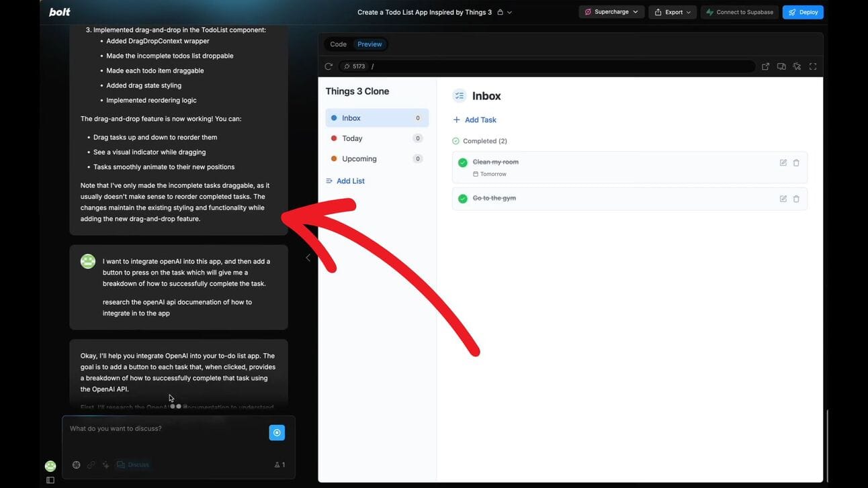Image resolution: width=868 pixels, height=488 pixels.
Task: Click the Today count badge
Action: coord(418,138)
